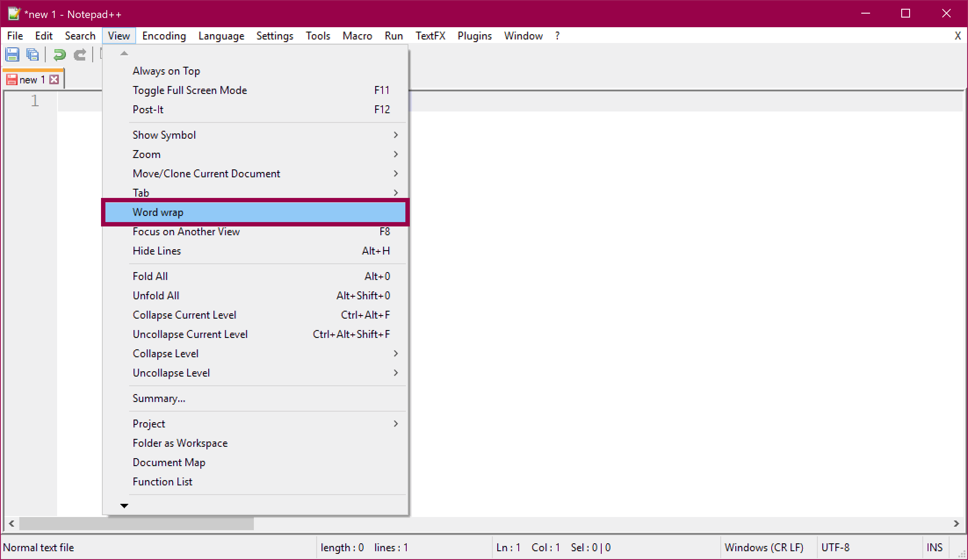Open the Encoding menu
The image size is (968, 560).
pos(164,36)
